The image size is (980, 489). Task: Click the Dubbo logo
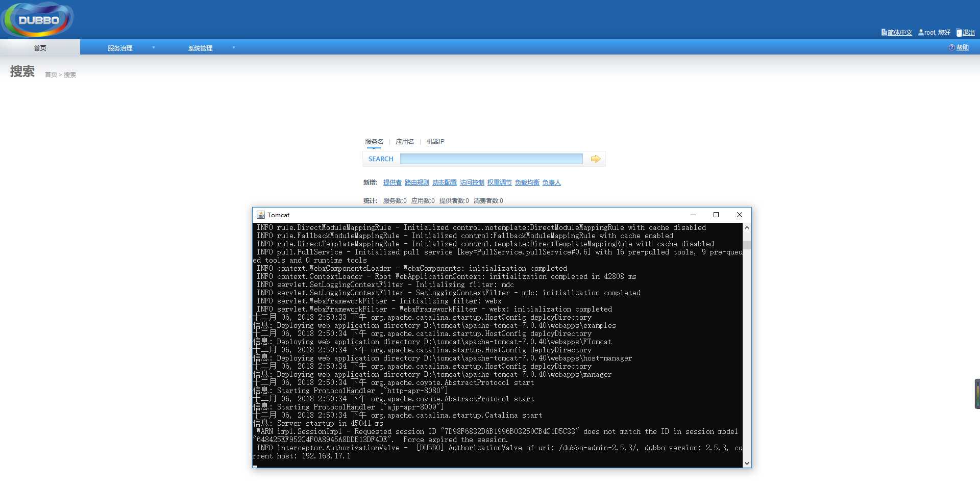[37, 19]
